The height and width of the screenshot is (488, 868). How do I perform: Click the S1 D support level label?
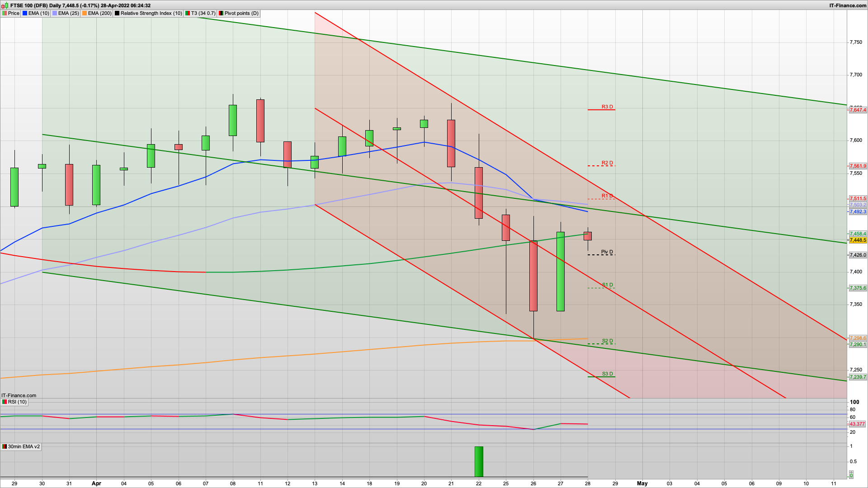click(x=607, y=285)
